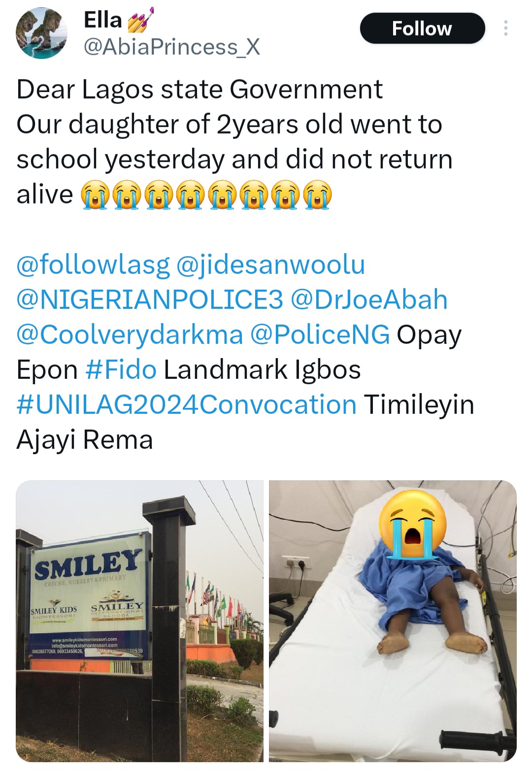This screenshot has width=532, height=770.
Task: Go to @DrJoeAbah's profile mention
Action: point(369,300)
